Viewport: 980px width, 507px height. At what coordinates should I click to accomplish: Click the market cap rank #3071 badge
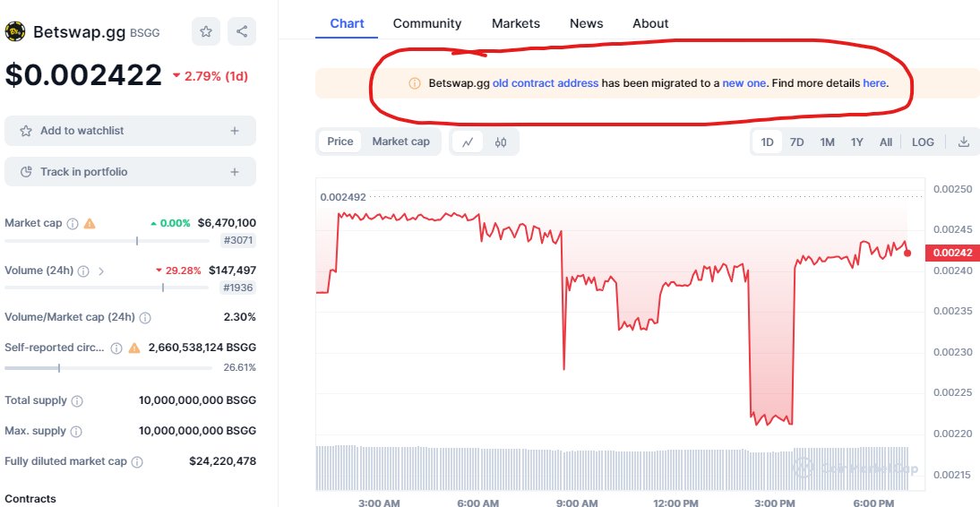pos(238,241)
